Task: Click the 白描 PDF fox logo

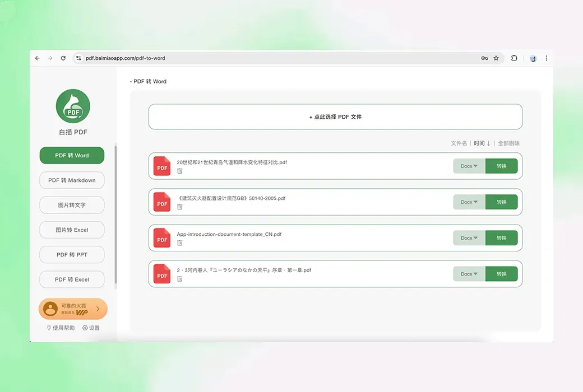Action: [73, 106]
